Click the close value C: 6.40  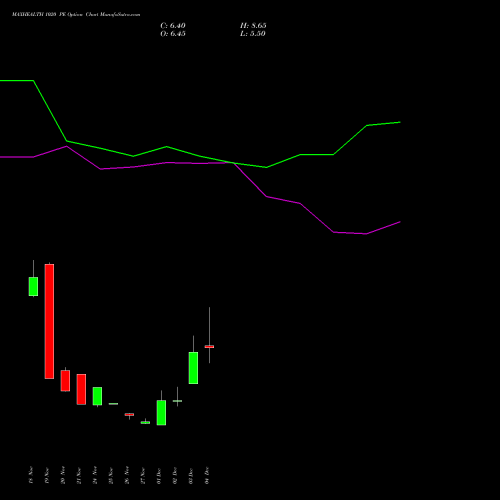click(173, 26)
